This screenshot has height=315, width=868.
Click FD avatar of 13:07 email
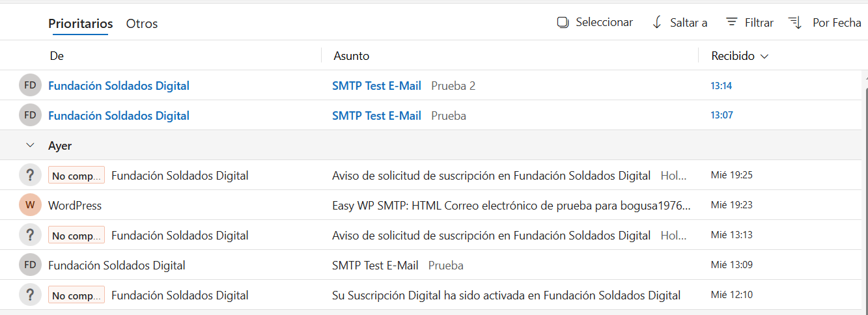tap(30, 116)
